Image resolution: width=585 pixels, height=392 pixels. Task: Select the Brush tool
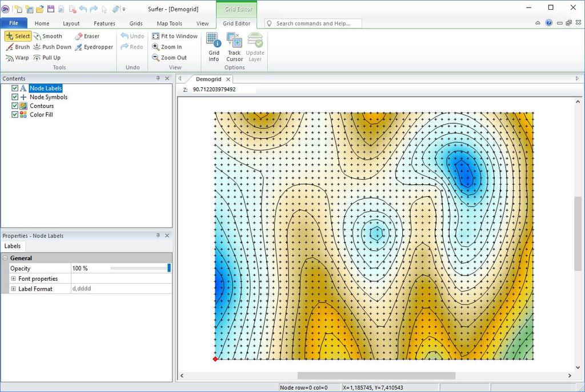(18, 47)
